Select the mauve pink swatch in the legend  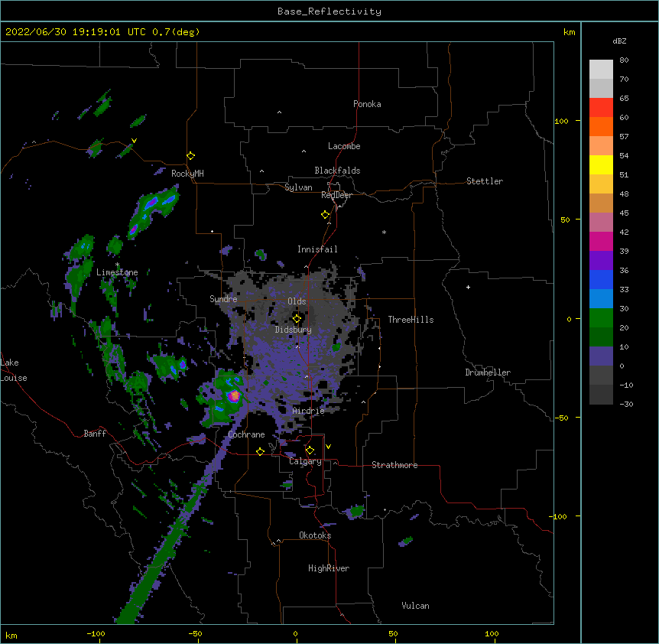click(x=601, y=223)
